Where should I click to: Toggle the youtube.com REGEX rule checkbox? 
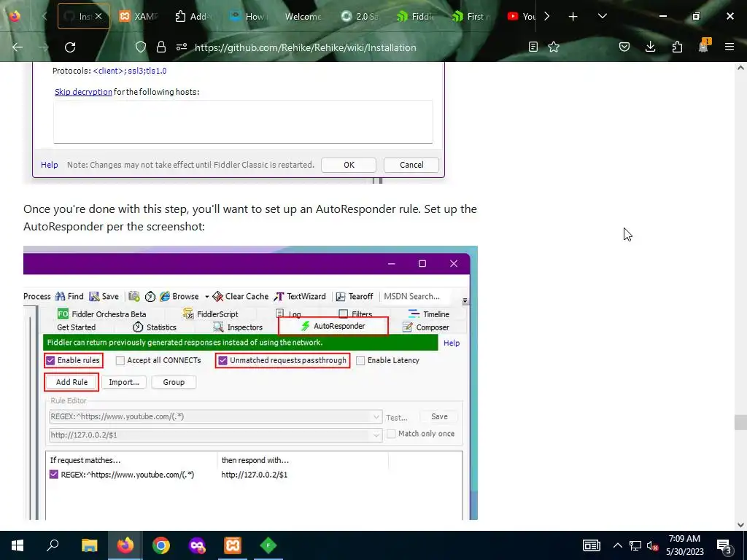54,474
